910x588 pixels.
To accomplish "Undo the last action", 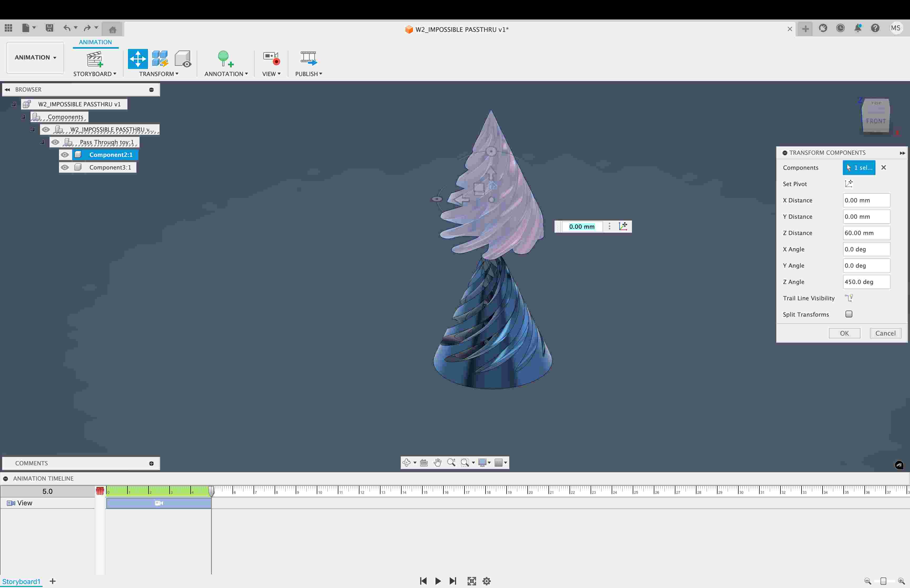I will (x=67, y=28).
